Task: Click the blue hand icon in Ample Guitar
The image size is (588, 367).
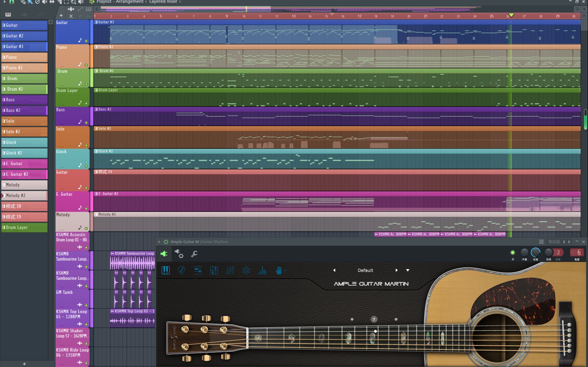Action: pyautogui.click(x=278, y=271)
